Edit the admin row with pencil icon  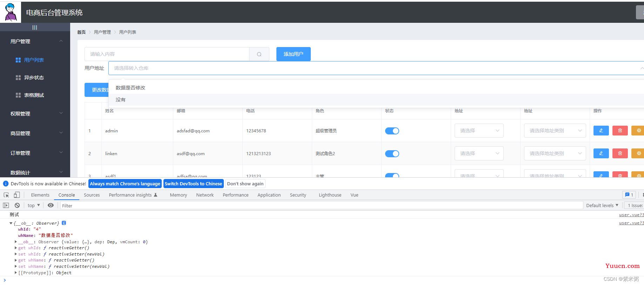pos(601,131)
